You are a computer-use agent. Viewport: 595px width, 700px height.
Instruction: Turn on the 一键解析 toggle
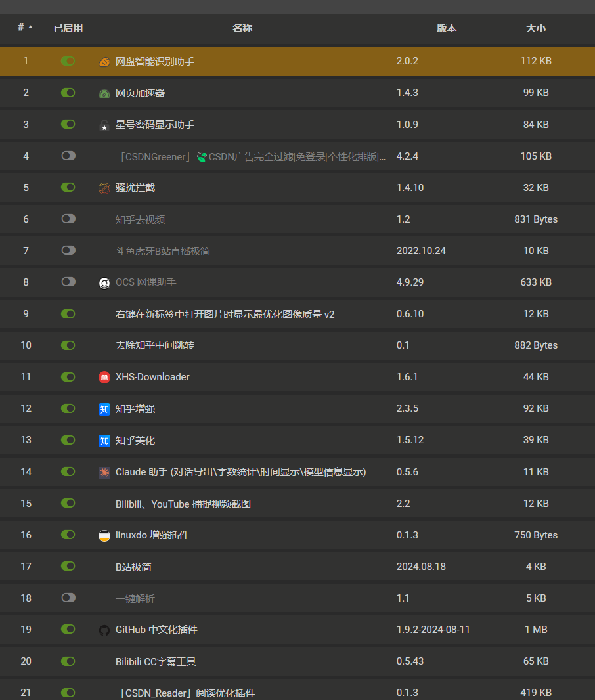tap(68, 598)
